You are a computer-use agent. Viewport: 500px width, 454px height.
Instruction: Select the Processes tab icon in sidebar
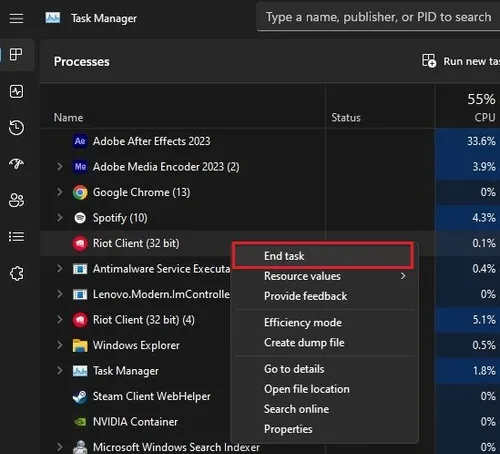[x=16, y=54]
